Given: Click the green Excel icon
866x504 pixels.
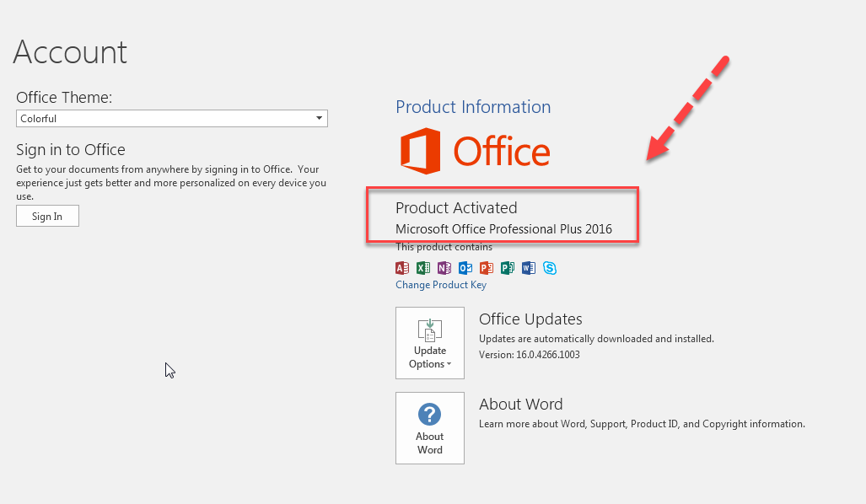Looking at the screenshot, I should pos(423,268).
